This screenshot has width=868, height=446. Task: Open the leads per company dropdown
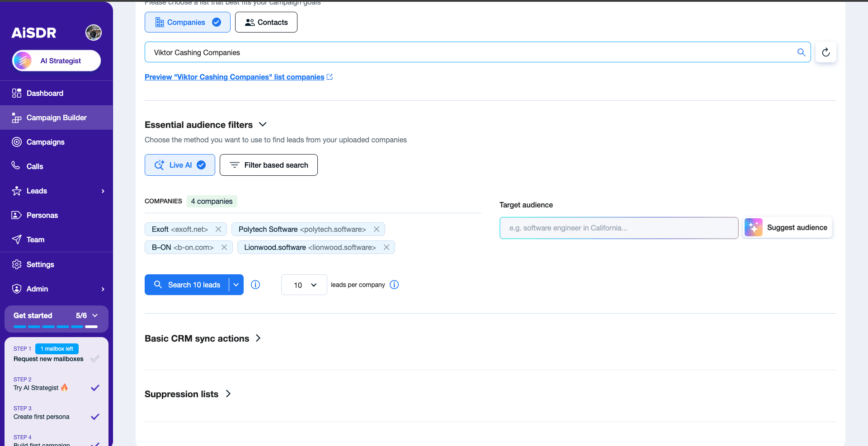click(x=304, y=285)
